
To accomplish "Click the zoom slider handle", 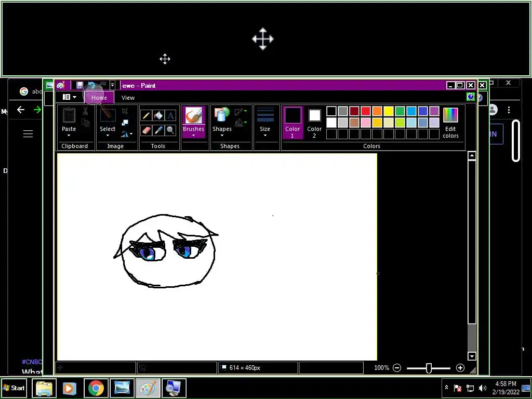I will point(429,368).
